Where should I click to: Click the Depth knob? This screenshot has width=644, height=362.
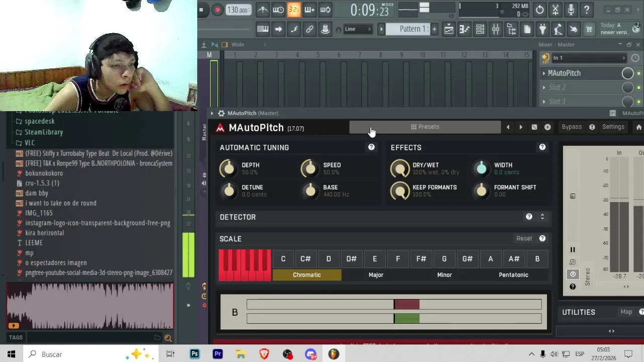pyautogui.click(x=229, y=169)
